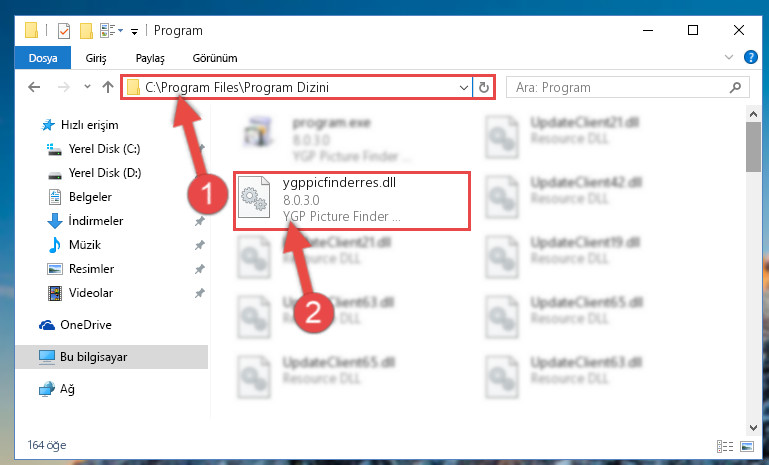Click the Back navigation arrow

point(34,87)
